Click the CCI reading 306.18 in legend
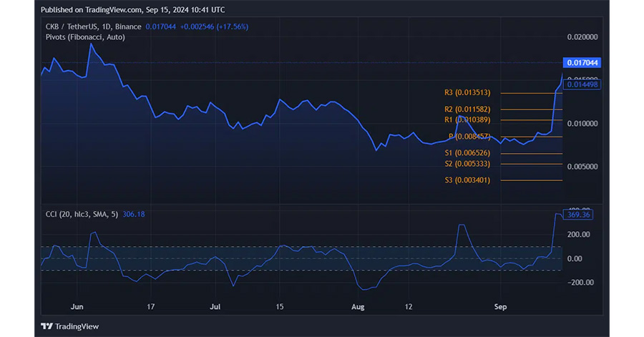 pos(134,214)
